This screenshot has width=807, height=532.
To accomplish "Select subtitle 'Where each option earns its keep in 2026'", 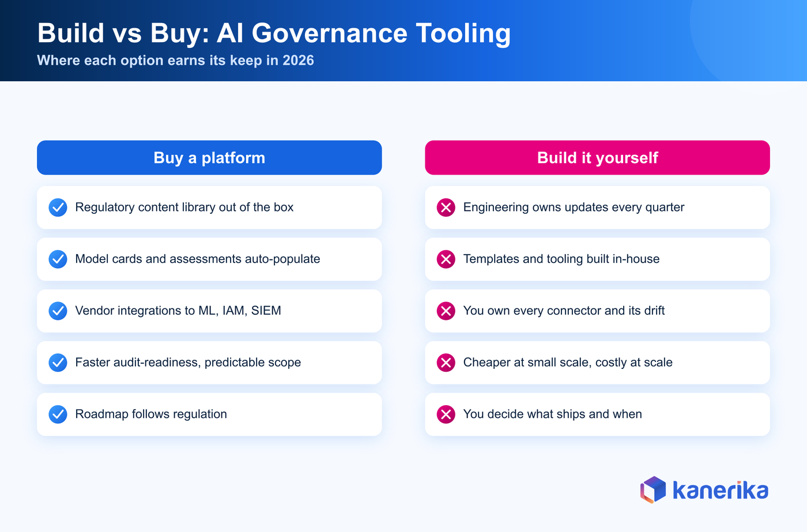I will pyautogui.click(x=175, y=61).
